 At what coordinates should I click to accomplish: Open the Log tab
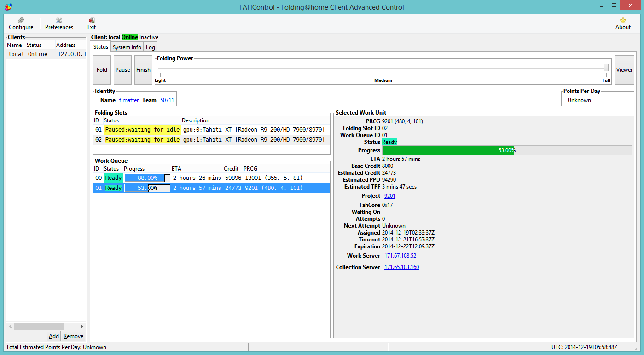coord(151,47)
